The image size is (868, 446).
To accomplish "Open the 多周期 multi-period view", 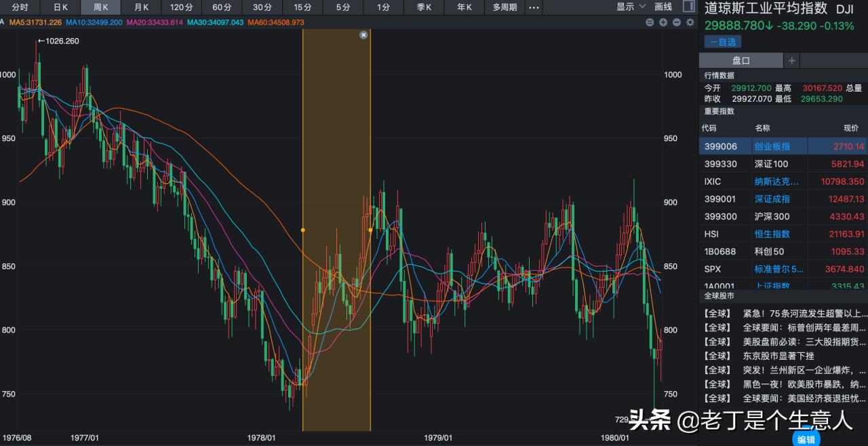I will point(505,7).
